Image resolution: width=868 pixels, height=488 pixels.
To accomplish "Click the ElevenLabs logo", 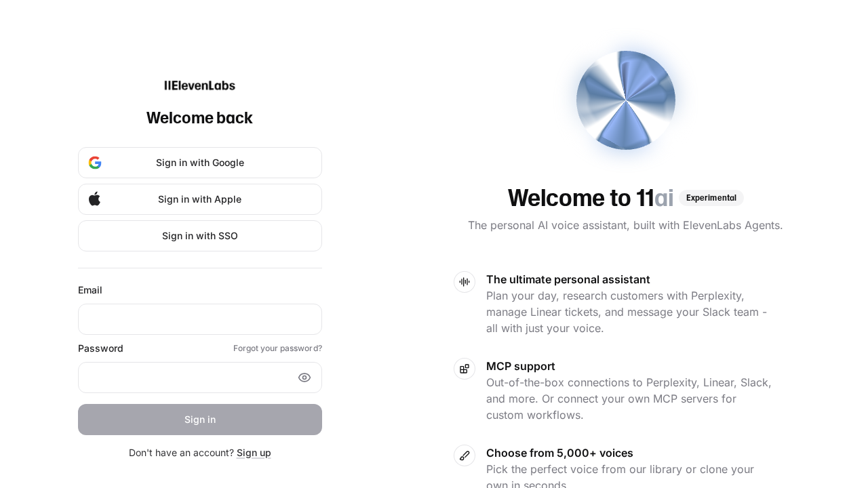I will [x=199, y=85].
